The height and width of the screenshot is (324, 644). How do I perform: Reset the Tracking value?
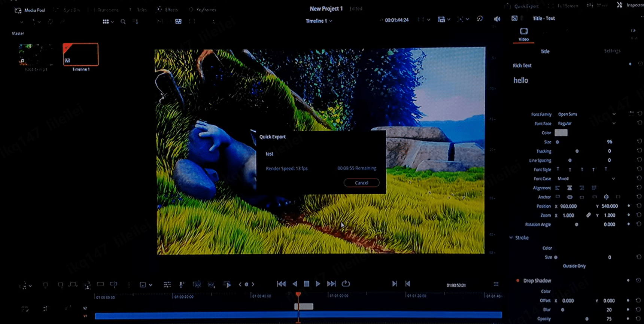click(x=639, y=151)
